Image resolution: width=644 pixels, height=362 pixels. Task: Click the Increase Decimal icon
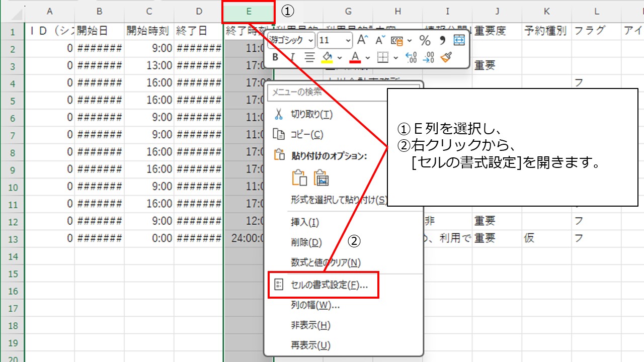tap(410, 57)
